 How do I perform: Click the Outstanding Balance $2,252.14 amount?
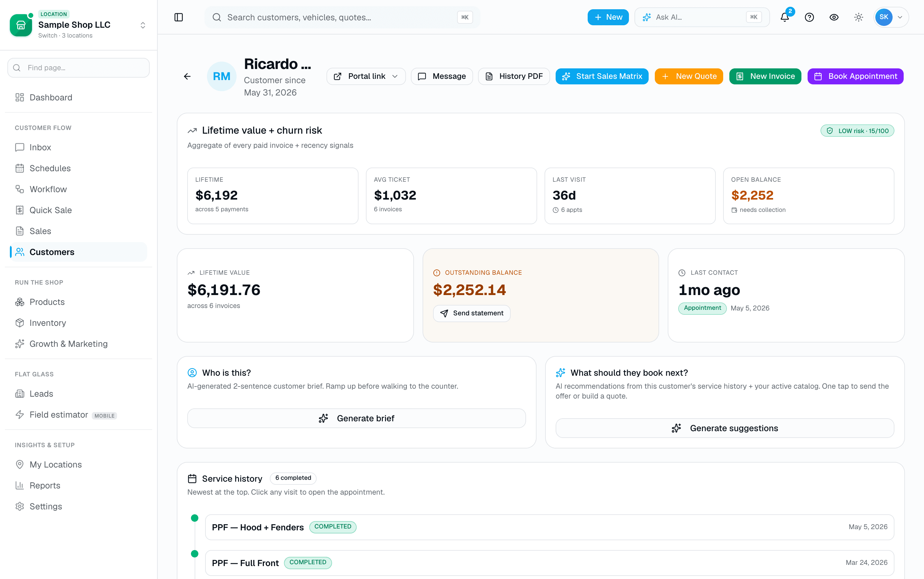tap(469, 290)
